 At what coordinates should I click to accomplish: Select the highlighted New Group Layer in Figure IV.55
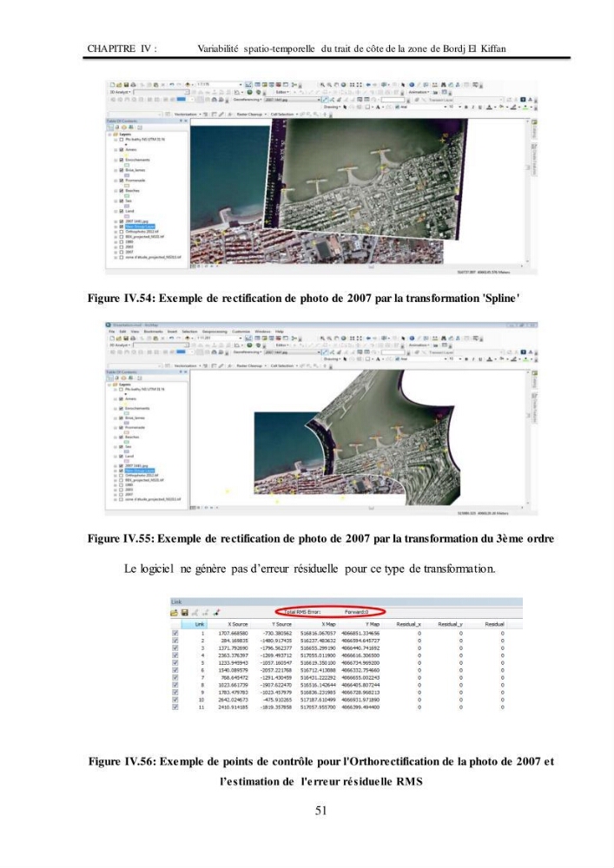point(140,470)
